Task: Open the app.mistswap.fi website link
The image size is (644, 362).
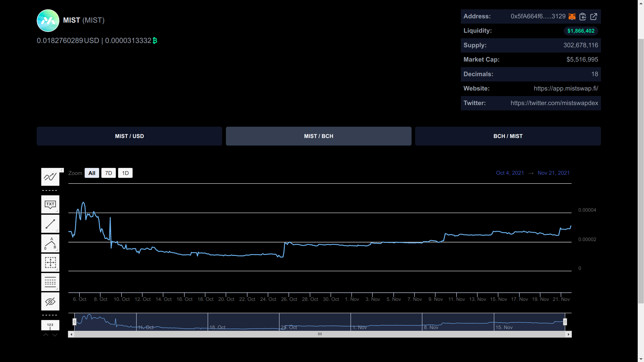Action: coord(566,88)
